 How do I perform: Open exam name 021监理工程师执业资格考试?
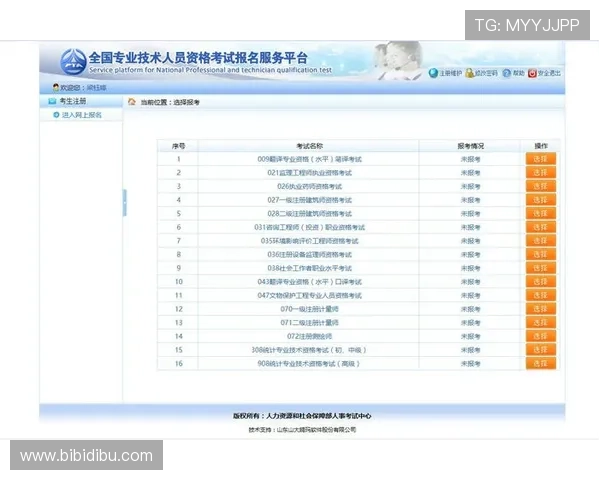309,173
